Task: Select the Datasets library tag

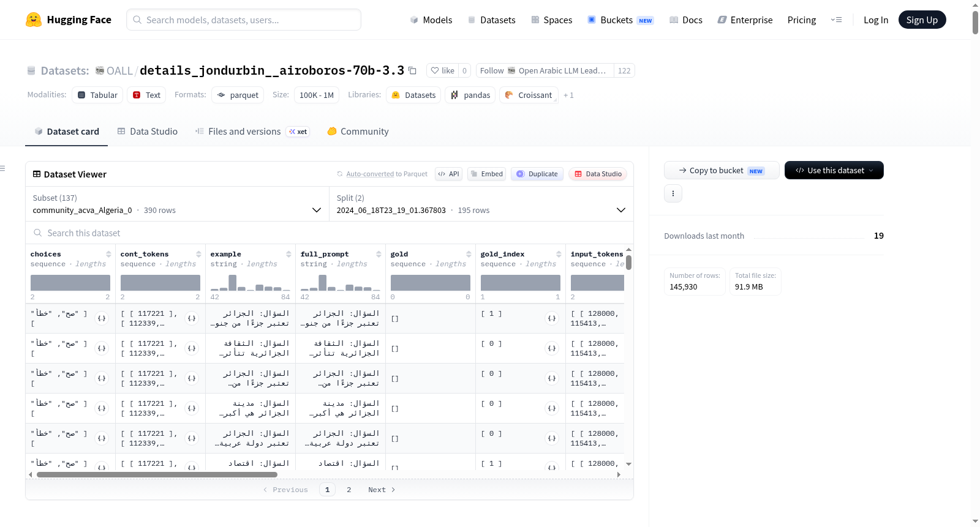Action: coord(413,95)
